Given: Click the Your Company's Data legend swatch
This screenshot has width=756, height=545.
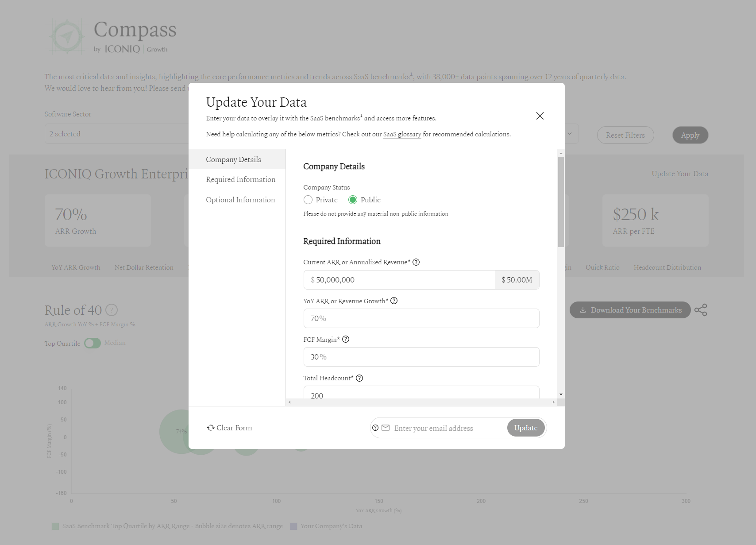Looking at the screenshot, I should (293, 526).
